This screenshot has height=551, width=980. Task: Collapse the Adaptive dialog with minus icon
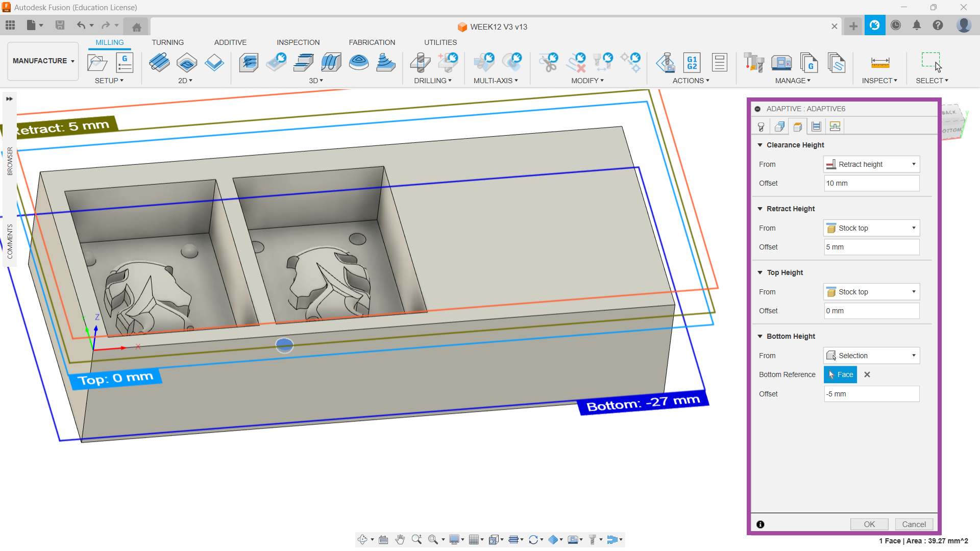pos(757,109)
